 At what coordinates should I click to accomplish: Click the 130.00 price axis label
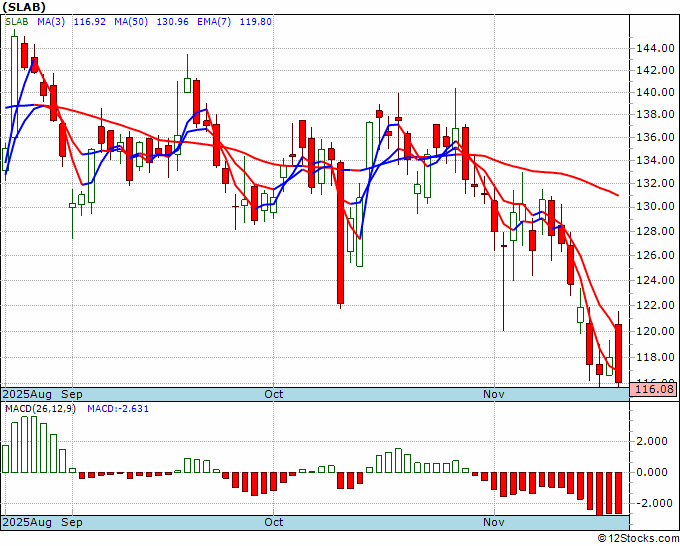click(x=655, y=207)
